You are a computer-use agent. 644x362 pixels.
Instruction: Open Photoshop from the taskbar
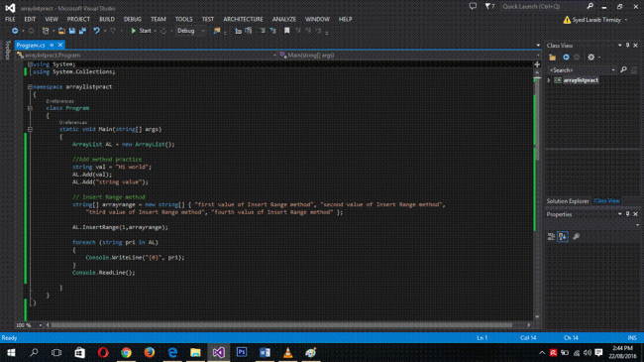coord(242,352)
